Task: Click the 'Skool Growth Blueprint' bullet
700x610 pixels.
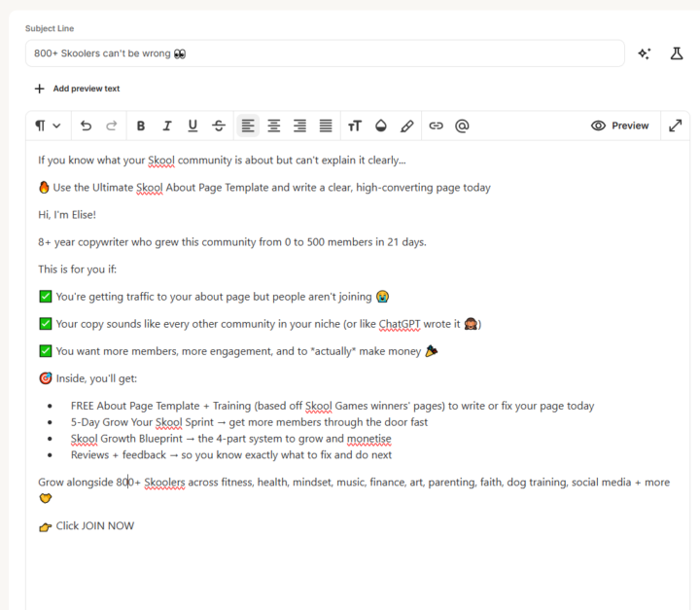Action: click(x=230, y=439)
